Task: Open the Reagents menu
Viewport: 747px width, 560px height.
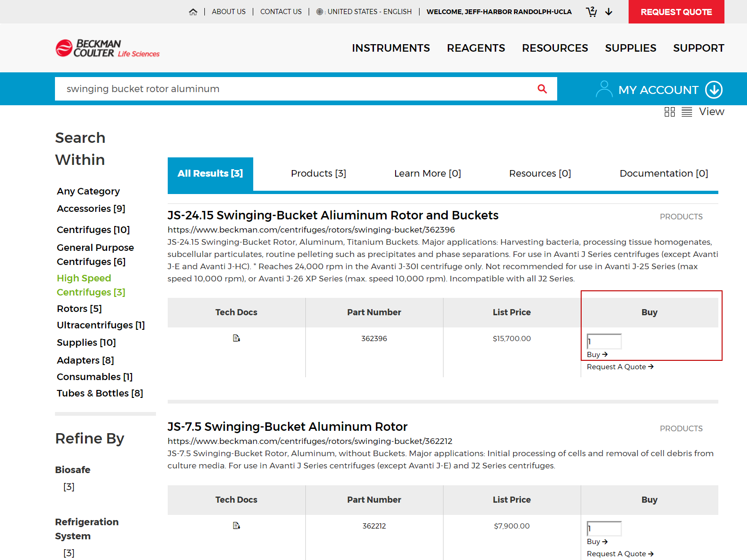Action: (476, 48)
